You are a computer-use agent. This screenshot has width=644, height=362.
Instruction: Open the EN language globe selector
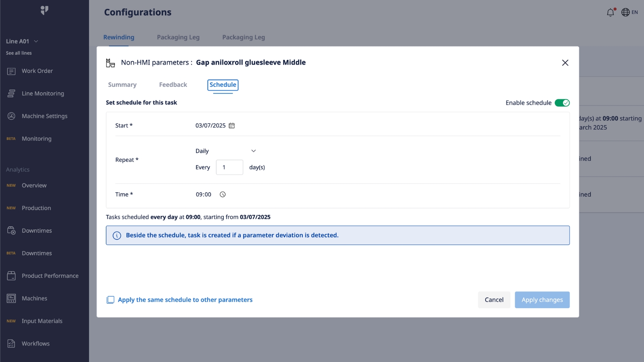[625, 12]
